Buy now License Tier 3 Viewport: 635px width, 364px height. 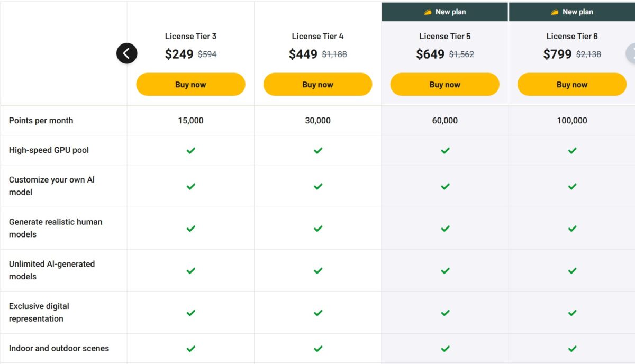190,85
